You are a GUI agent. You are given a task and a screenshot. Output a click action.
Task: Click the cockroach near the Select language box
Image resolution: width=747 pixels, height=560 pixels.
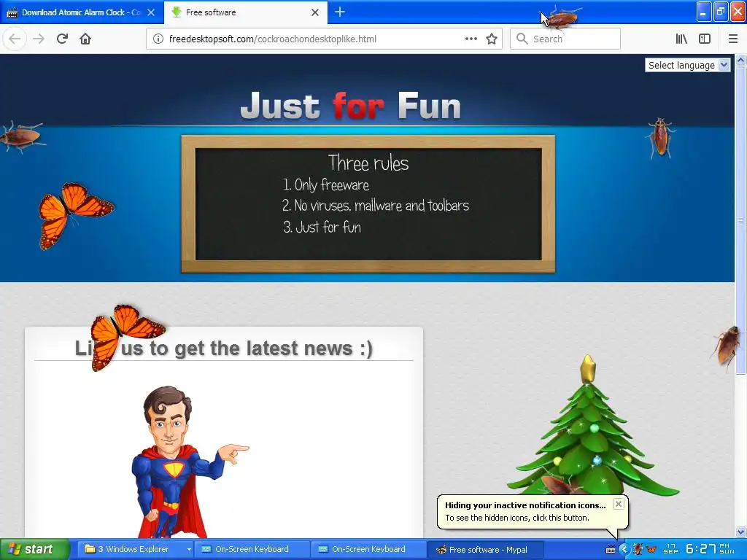(x=660, y=138)
